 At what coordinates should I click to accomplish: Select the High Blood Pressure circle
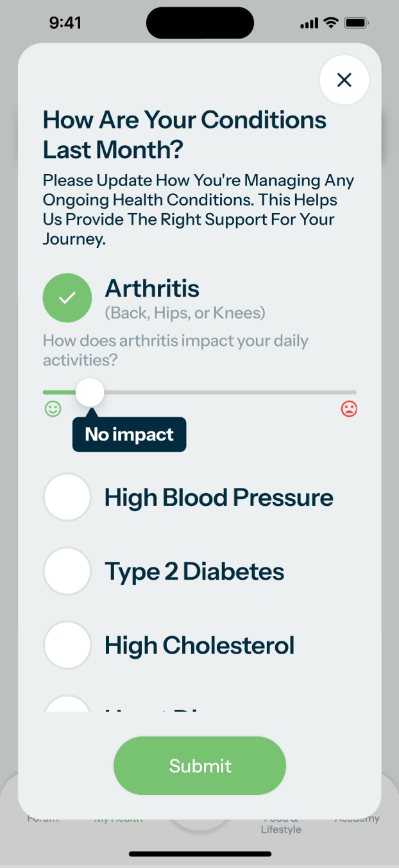(x=67, y=498)
